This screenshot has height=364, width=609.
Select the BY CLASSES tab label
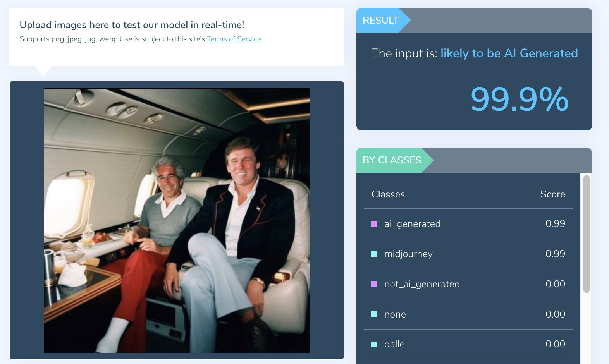(x=392, y=160)
